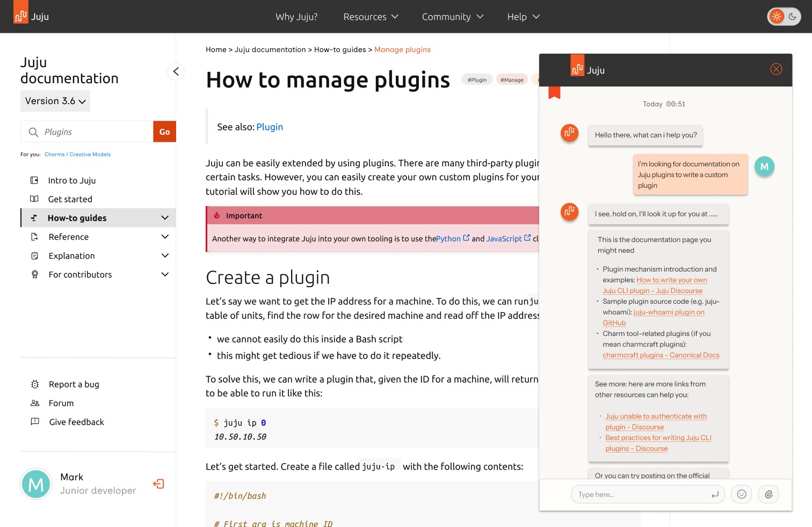Attach a file with the paperclip icon
Screen dimensions: 812x527
769,494
